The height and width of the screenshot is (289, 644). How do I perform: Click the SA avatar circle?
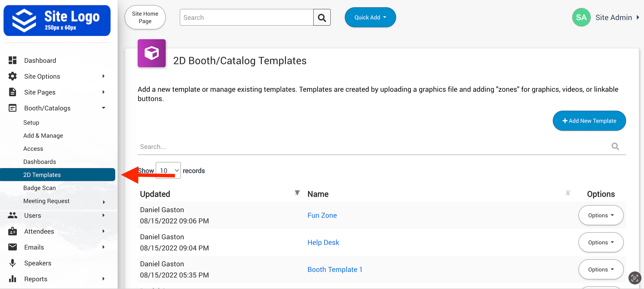581,17
